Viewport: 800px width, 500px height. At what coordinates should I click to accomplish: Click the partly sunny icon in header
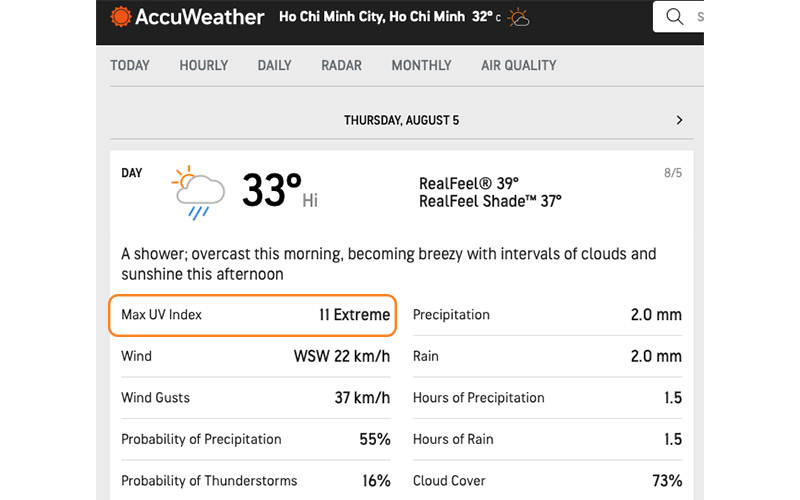click(x=519, y=18)
